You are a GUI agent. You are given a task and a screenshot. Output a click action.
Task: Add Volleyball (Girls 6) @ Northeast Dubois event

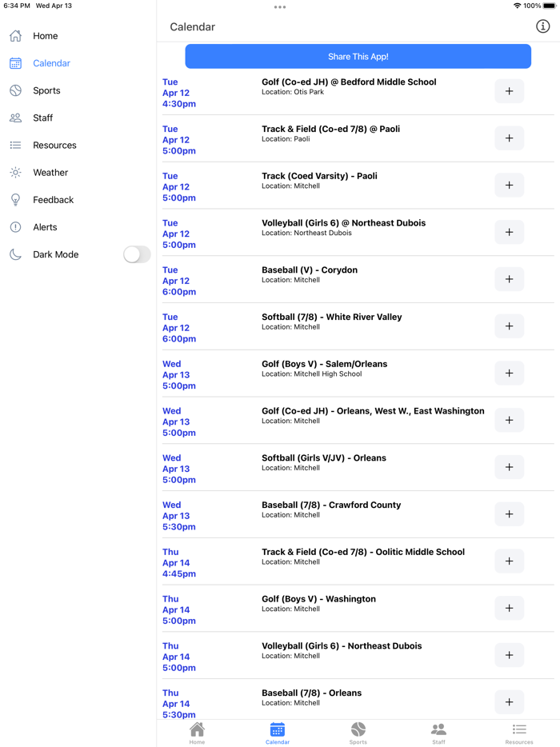pyautogui.click(x=509, y=232)
